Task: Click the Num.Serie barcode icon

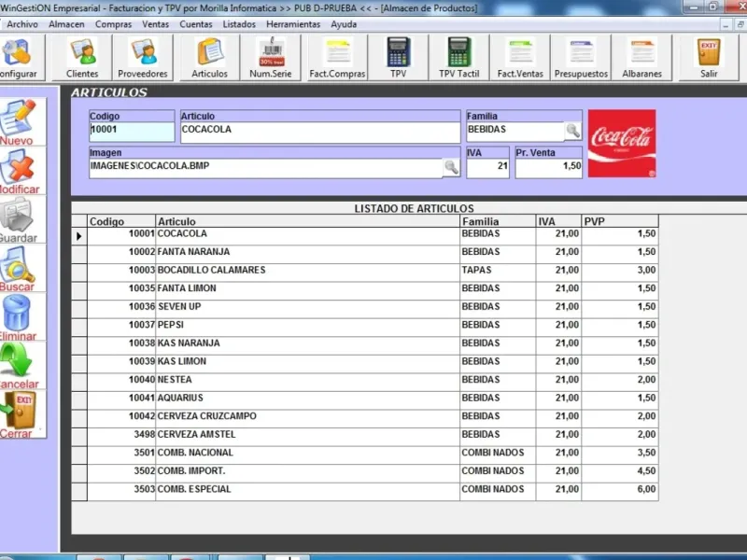Action: coord(273,58)
